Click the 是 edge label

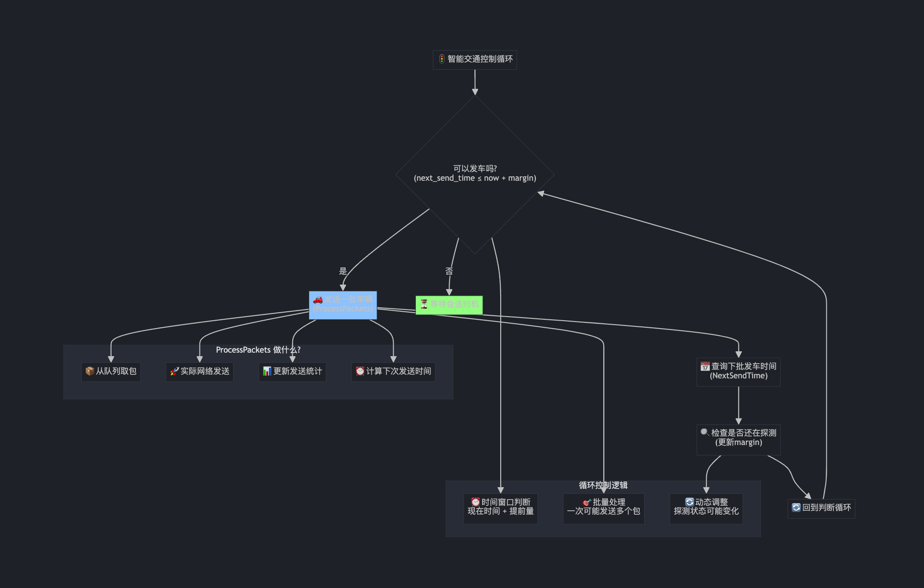343,271
